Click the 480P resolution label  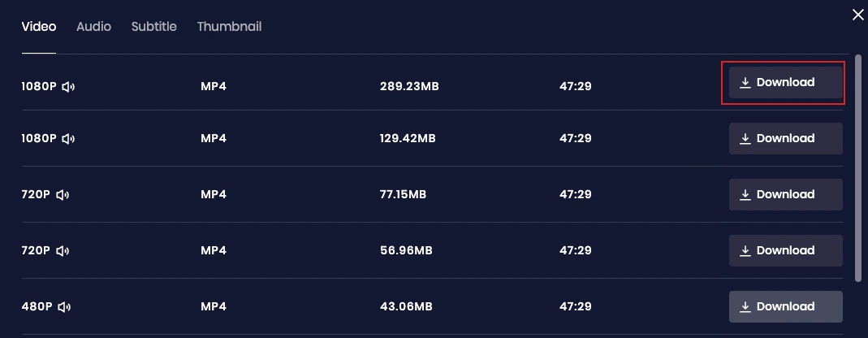[37, 307]
